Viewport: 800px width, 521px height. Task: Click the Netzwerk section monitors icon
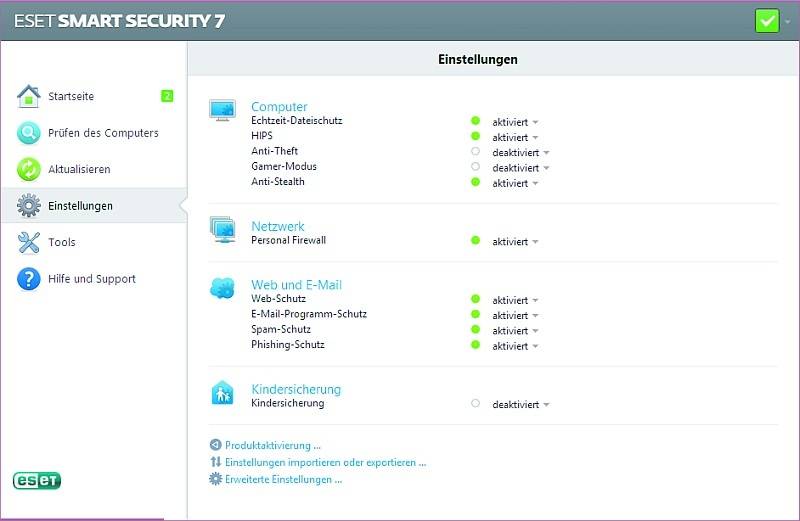pos(222,229)
